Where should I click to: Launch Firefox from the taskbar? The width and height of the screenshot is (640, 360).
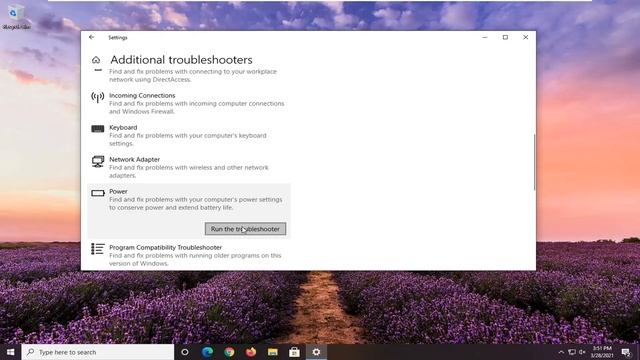(x=251, y=352)
